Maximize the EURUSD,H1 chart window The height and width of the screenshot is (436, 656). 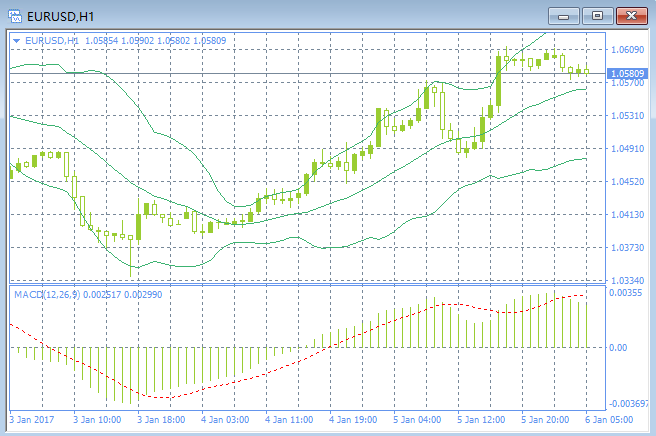pos(597,16)
